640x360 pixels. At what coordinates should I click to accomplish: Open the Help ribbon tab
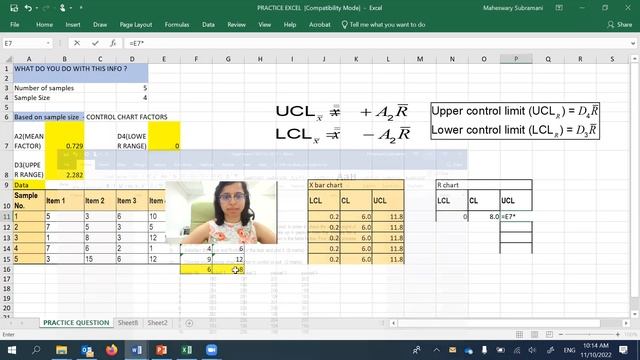[290, 24]
